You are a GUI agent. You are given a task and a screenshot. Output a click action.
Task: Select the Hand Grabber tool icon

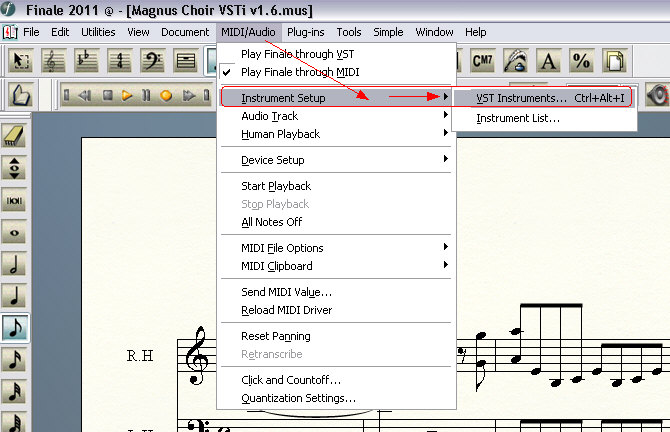pos(20,94)
